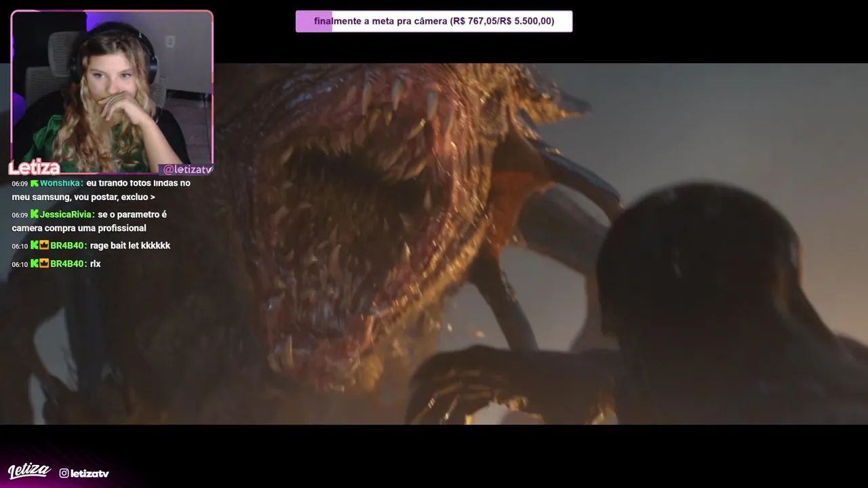Screen dimensions: 868x488
Task: Click the Instagram icon at the bottom
Action: click(x=64, y=473)
